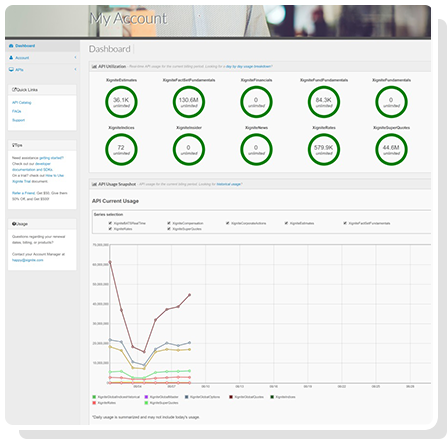
Task: Click the XigniteIndices dark green legend swatch
Action: pos(272,397)
